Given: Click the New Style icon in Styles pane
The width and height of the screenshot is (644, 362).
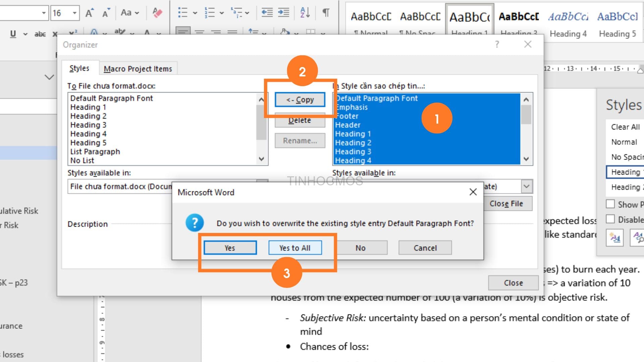Looking at the screenshot, I should (615, 238).
